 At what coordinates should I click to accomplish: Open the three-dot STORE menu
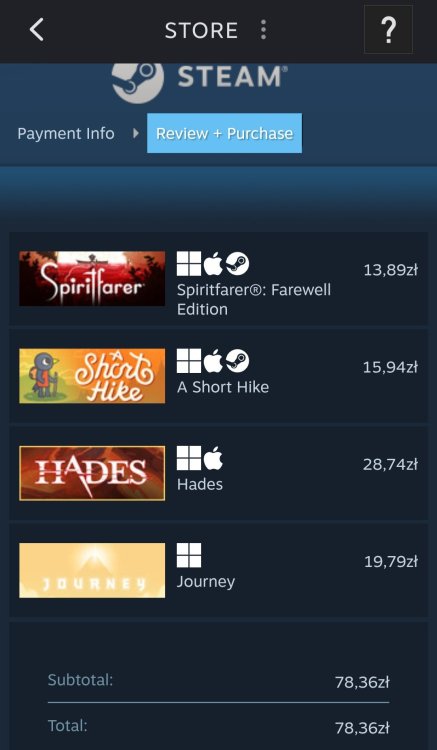pos(263,30)
